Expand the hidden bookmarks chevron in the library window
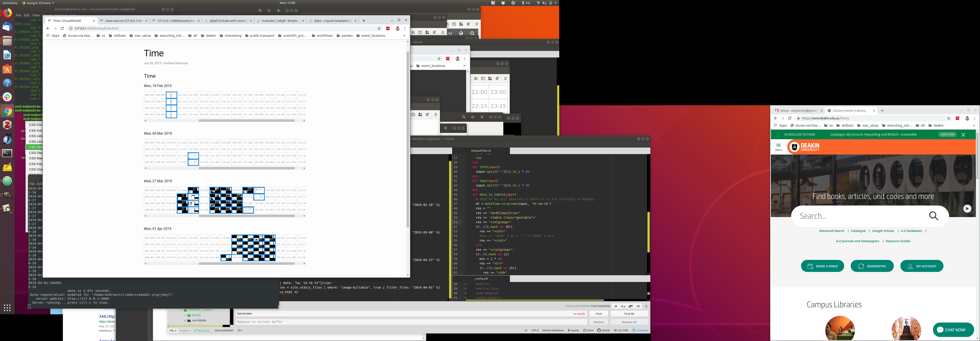The width and height of the screenshot is (980, 341). point(974,125)
